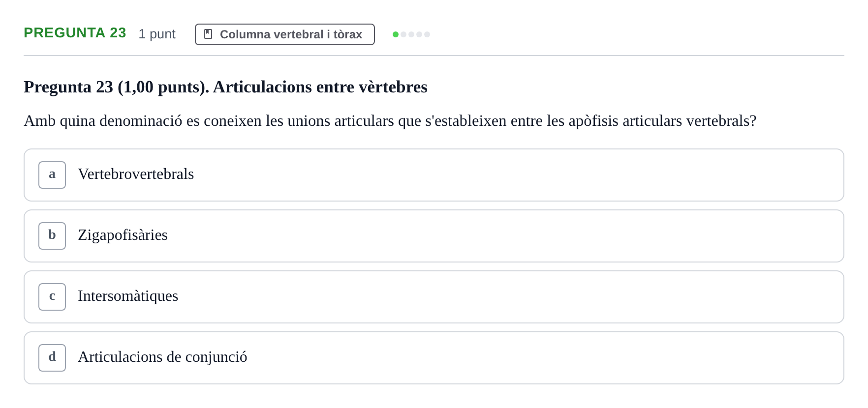Viewport: 868px width, 408px height.
Task: Click the last gray difficulty dot
Action: point(427,34)
